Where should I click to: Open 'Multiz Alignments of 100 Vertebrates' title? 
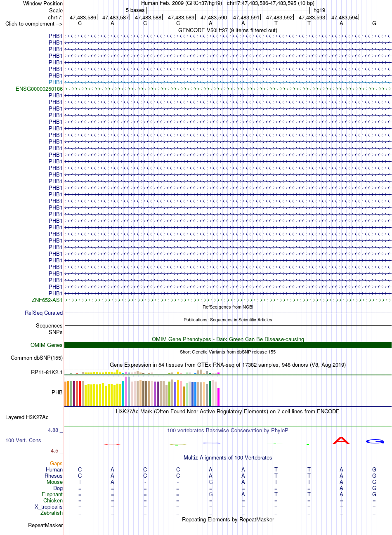(x=228, y=457)
